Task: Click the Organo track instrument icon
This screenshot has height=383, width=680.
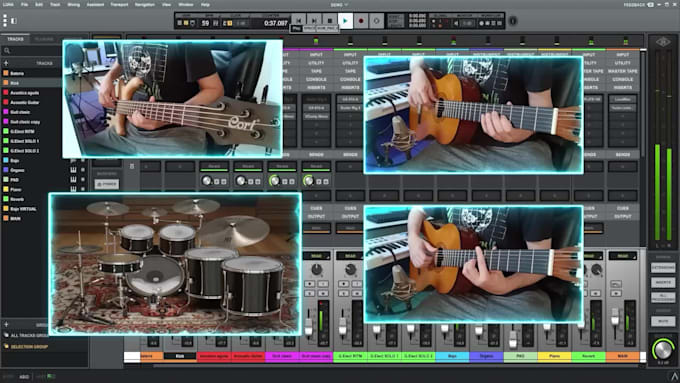Action: [x=73, y=170]
